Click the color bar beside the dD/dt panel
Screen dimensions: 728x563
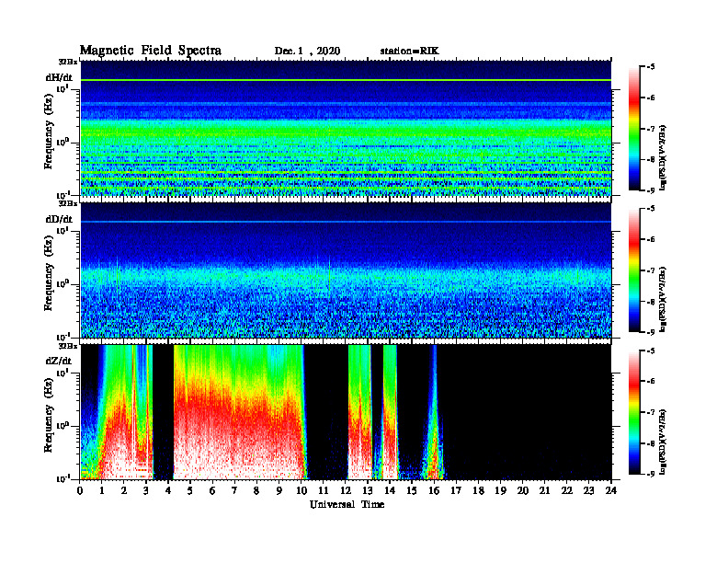tap(633, 270)
